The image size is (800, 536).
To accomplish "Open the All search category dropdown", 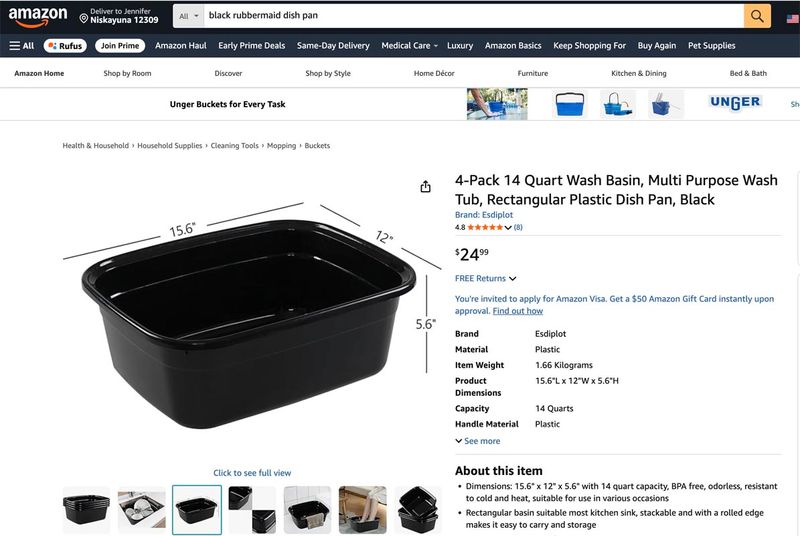I will coord(188,16).
